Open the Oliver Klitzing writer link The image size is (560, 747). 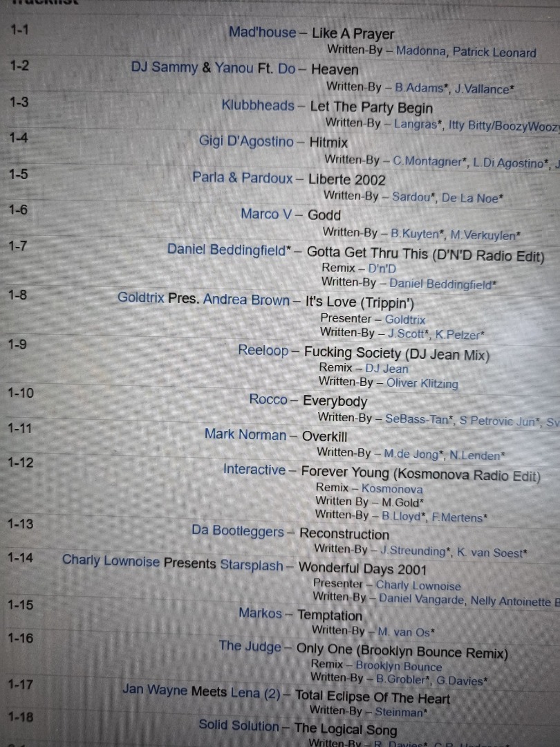point(422,383)
